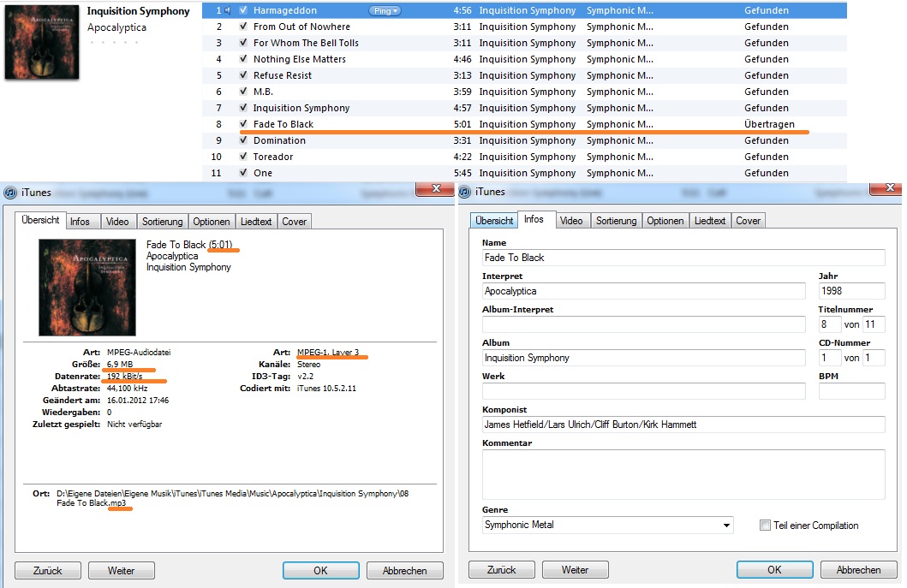Click the Komponist field
Screen dimensions: 907x588
click(x=683, y=425)
